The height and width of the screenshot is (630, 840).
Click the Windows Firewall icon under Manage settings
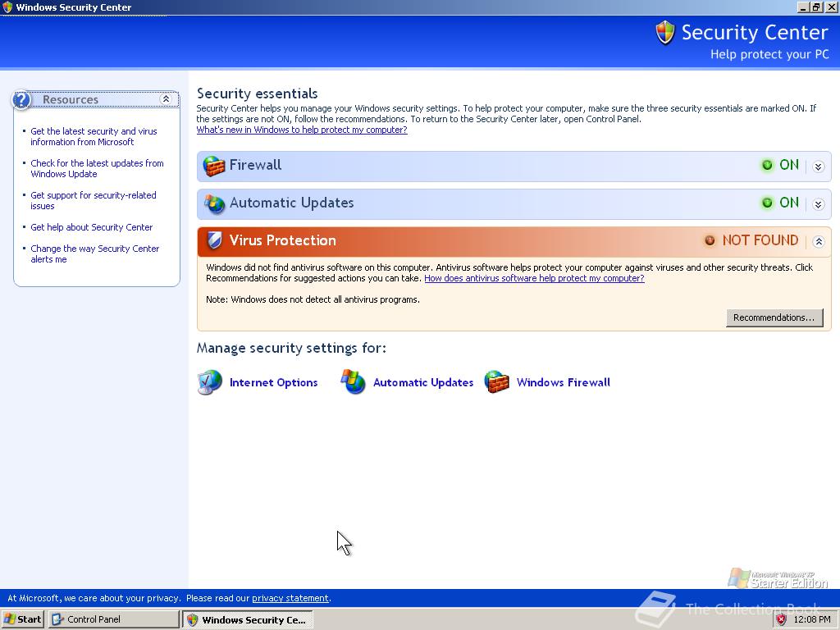496,382
